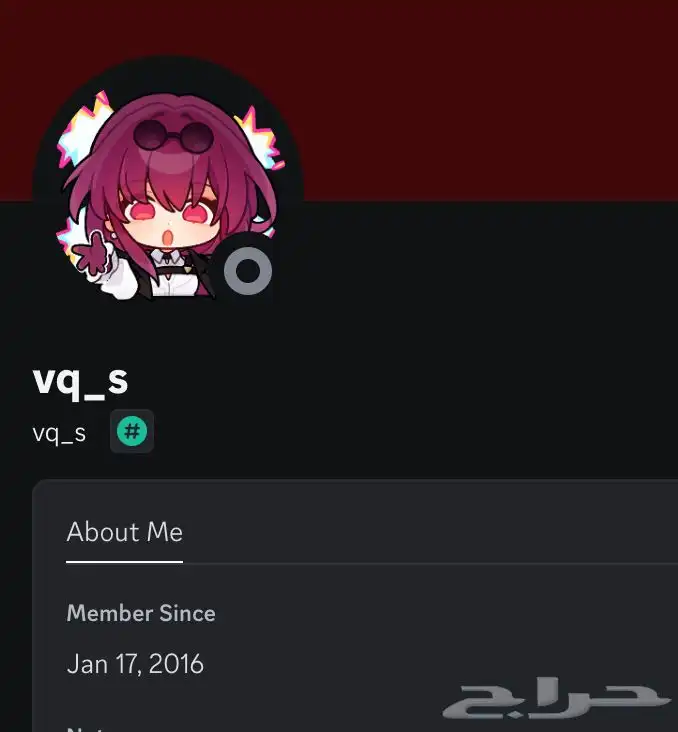Switch to the About Me tab
Screen dimensions: 678x732
pyautogui.click(x=125, y=532)
